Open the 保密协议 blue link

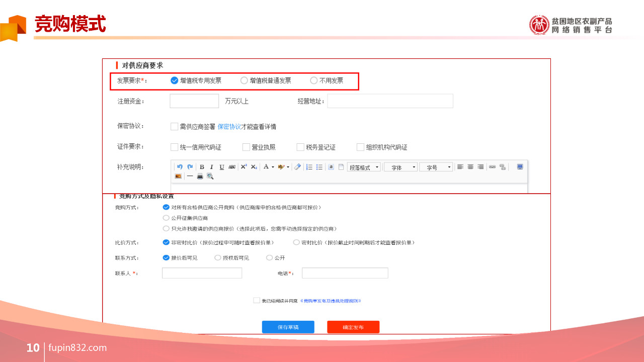[x=229, y=127]
